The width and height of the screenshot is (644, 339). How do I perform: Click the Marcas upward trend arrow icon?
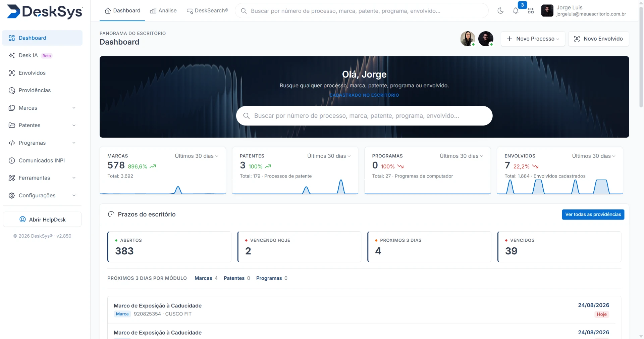pyautogui.click(x=153, y=166)
